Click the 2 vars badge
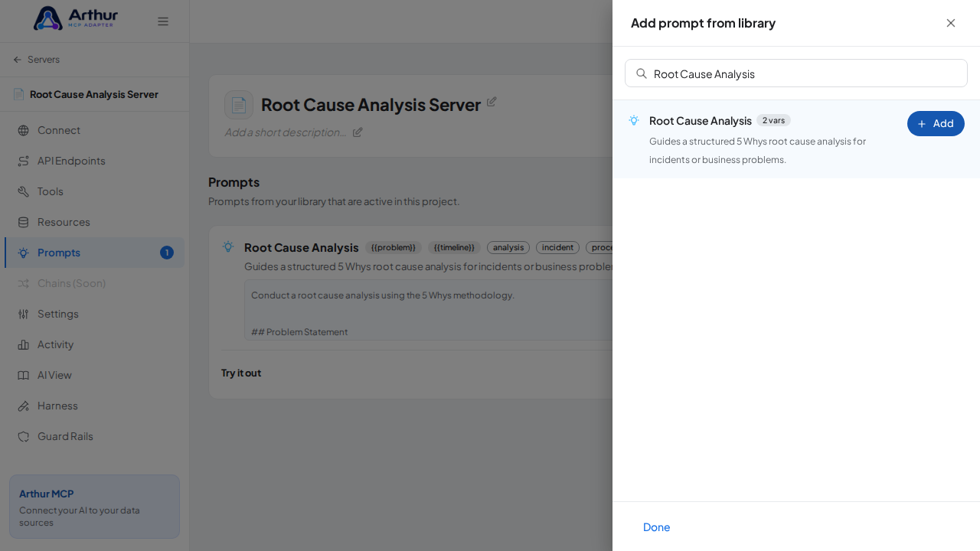The image size is (980, 551). (x=773, y=120)
